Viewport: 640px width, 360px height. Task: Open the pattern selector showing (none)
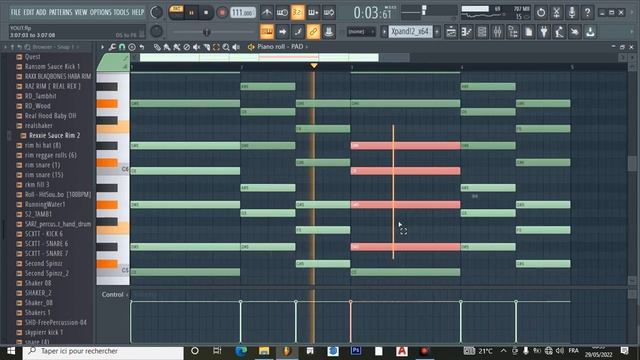click(361, 31)
